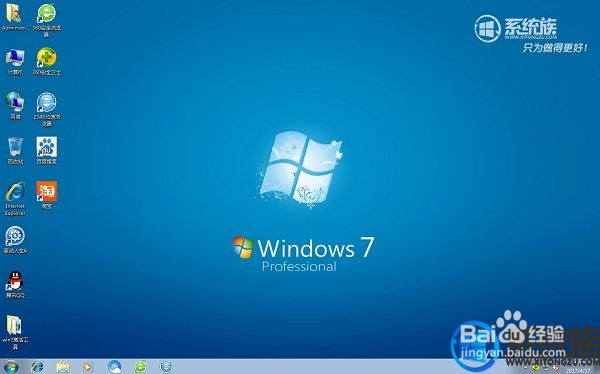
Task: Launch the 360 Safe Browser desktop shortcut
Action: (x=46, y=20)
